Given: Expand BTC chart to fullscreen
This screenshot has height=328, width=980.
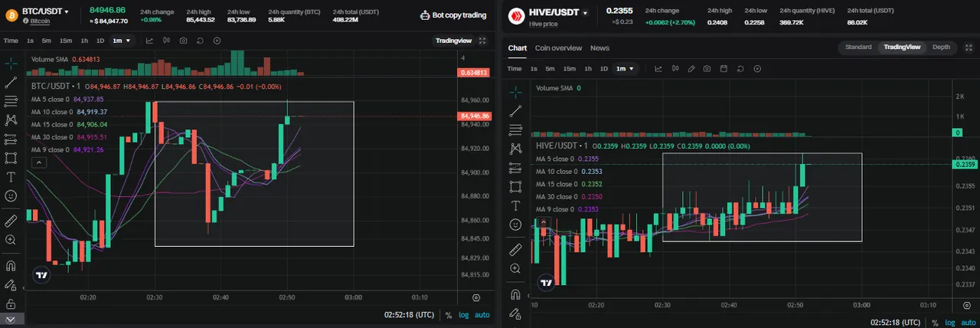Looking at the screenshot, I should (x=482, y=41).
